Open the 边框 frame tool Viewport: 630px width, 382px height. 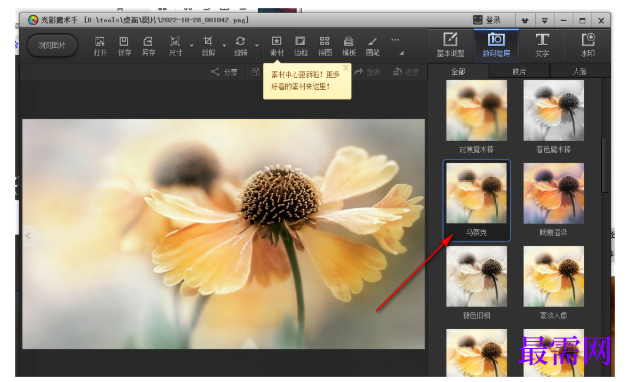pyautogui.click(x=301, y=46)
